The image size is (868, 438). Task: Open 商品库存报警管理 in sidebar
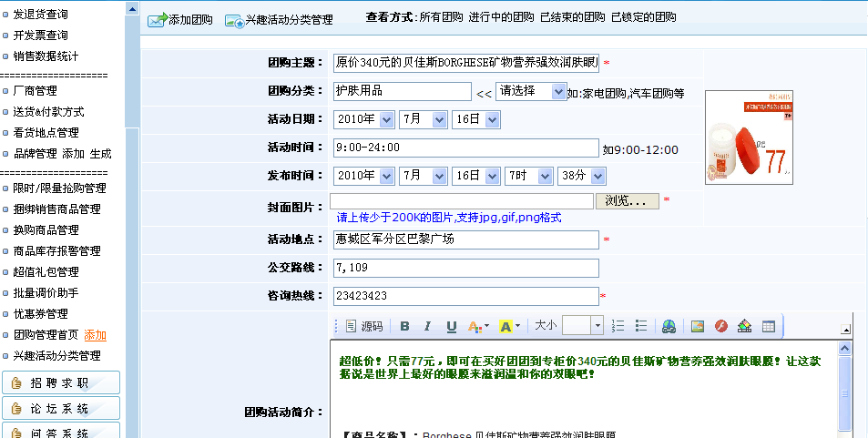tap(57, 251)
